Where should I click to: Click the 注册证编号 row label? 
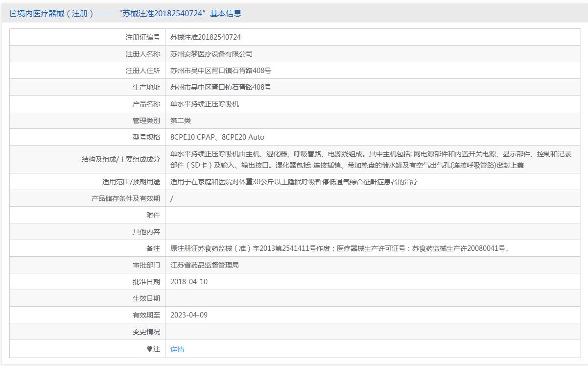(x=142, y=37)
